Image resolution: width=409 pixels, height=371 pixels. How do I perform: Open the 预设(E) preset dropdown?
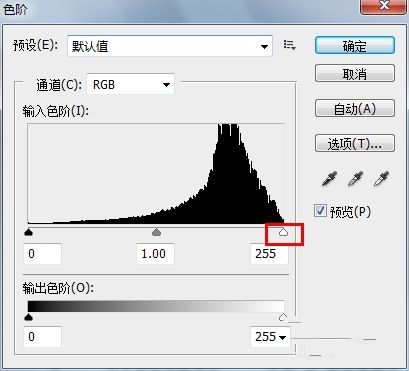point(170,46)
